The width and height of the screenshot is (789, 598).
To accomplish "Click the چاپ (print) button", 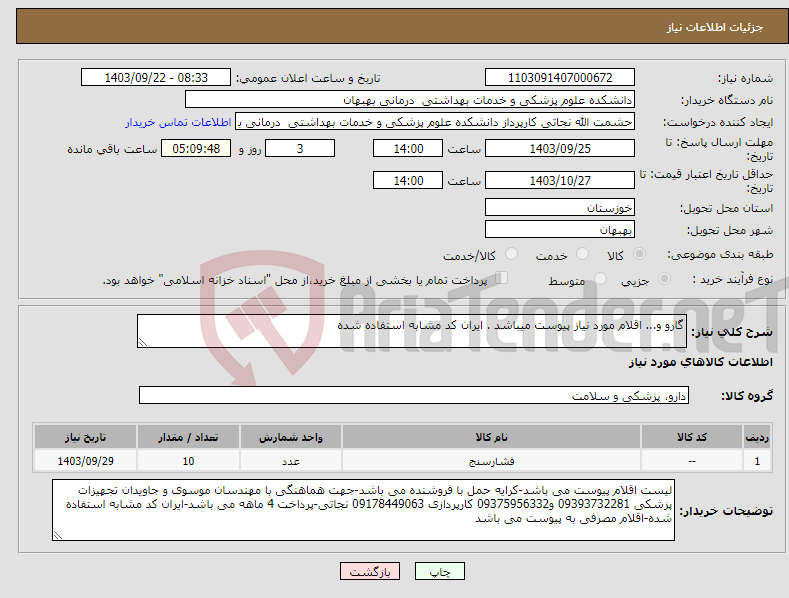I will (x=439, y=571).
